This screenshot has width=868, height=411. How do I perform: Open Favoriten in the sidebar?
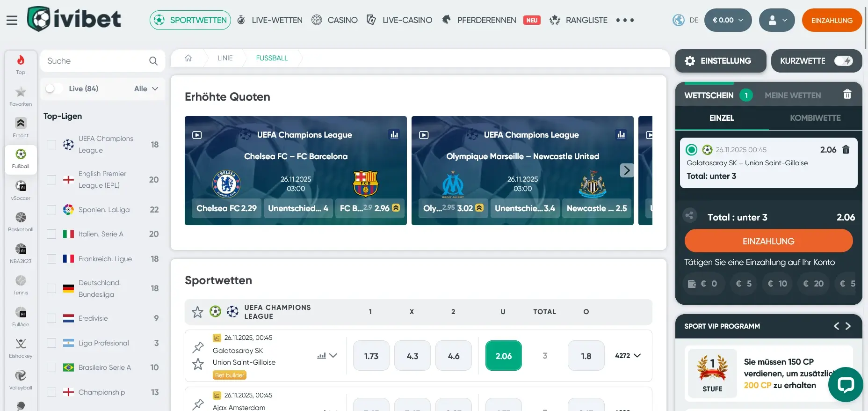point(21,96)
